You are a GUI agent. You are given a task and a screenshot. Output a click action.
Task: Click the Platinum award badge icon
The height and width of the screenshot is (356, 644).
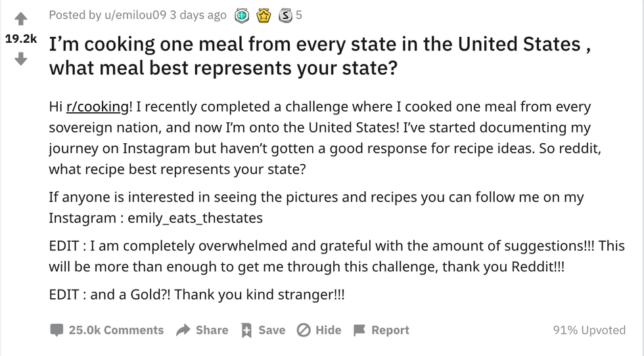[x=242, y=16]
